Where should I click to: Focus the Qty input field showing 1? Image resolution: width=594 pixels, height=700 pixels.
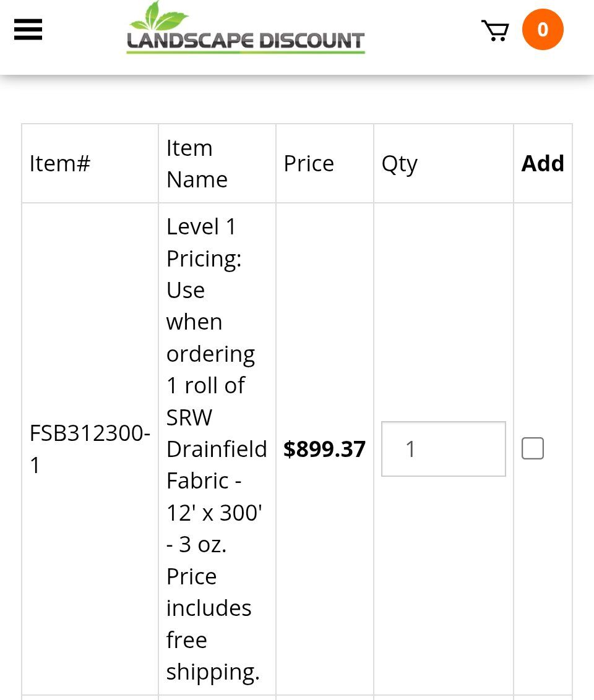click(443, 449)
